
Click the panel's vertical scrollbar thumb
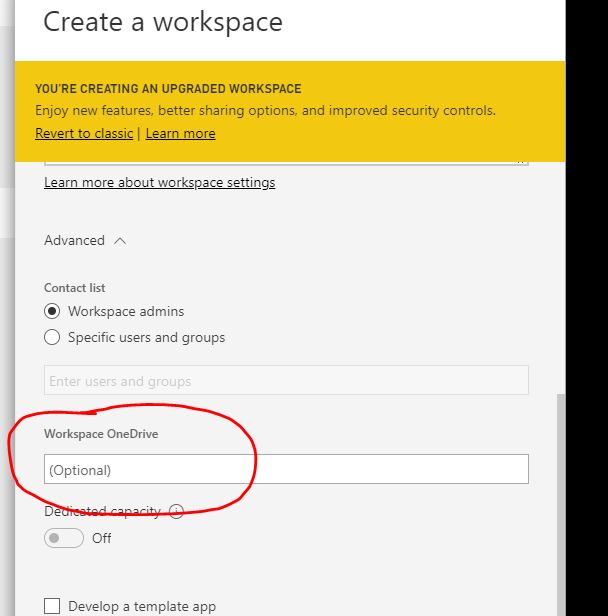561,505
